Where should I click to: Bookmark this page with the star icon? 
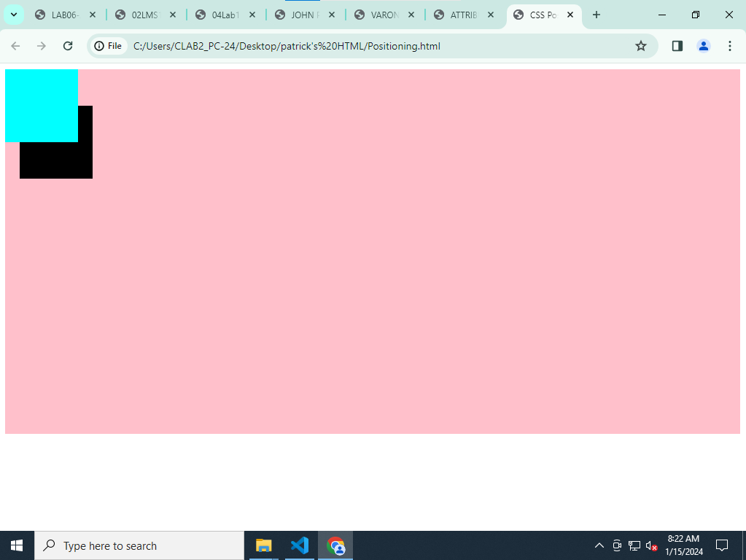[641, 46]
